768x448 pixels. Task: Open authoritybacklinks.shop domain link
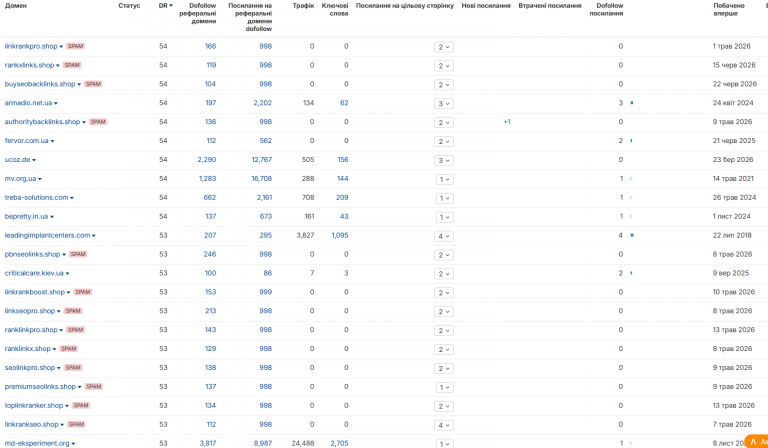coord(42,122)
